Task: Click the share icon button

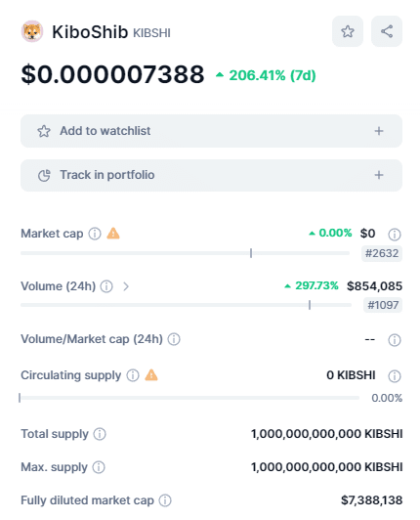Action: click(x=387, y=31)
